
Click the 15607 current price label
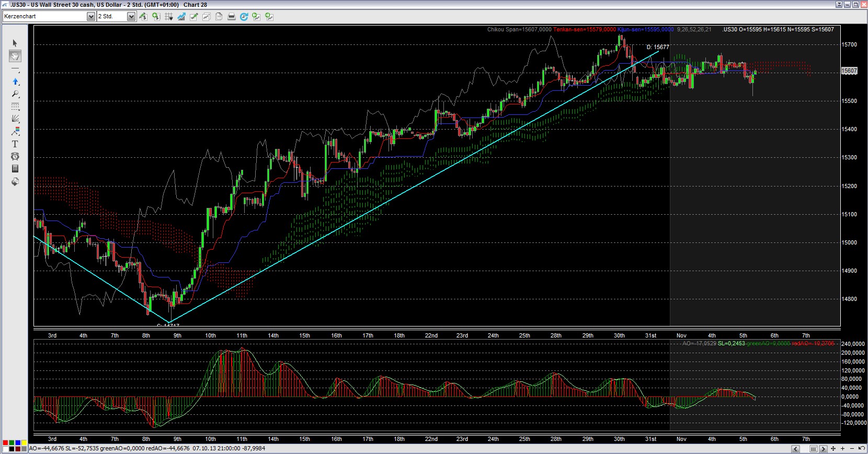tap(849, 71)
